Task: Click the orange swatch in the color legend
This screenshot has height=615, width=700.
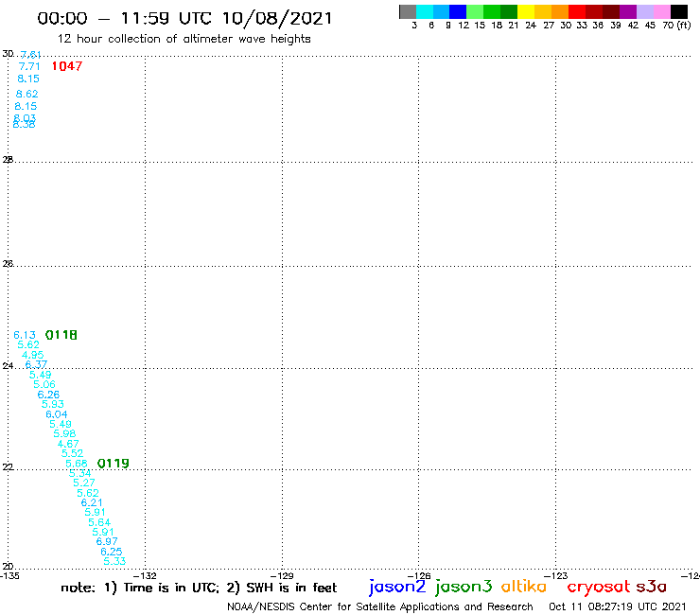Action: tap(560, 11)
